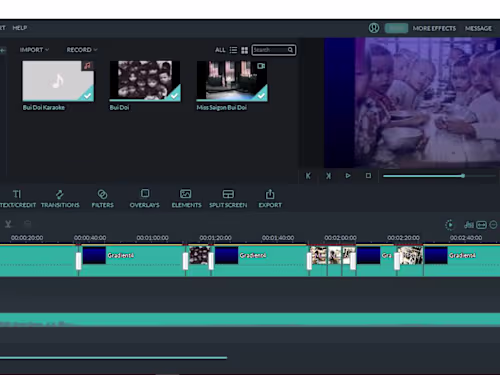Click the timeline delete trash icon

(x=28, y=224)
